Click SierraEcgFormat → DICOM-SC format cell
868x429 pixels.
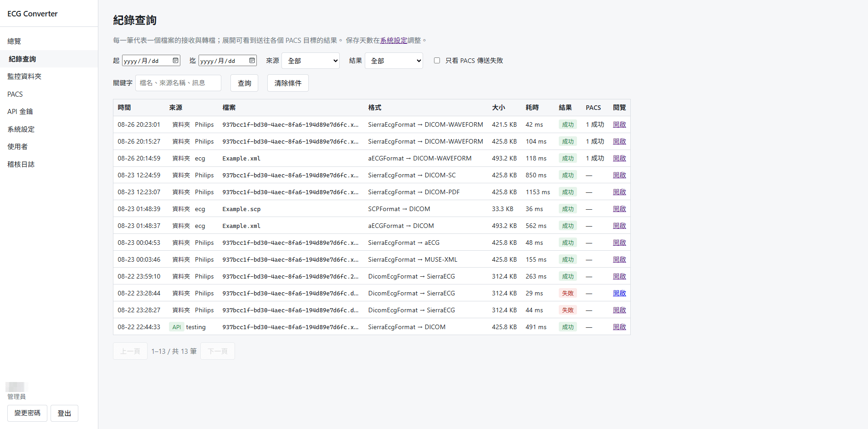coord(412,175)
